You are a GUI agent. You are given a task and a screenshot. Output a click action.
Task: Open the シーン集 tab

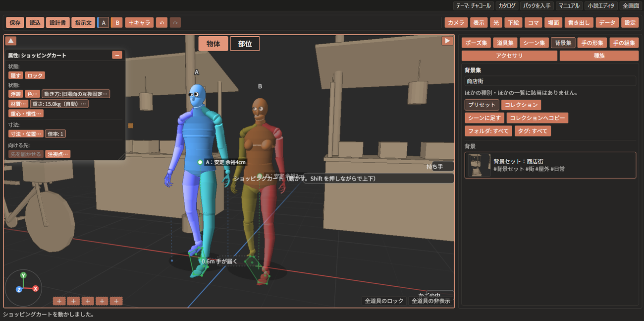pyautogui.click(x=534, y=43)
